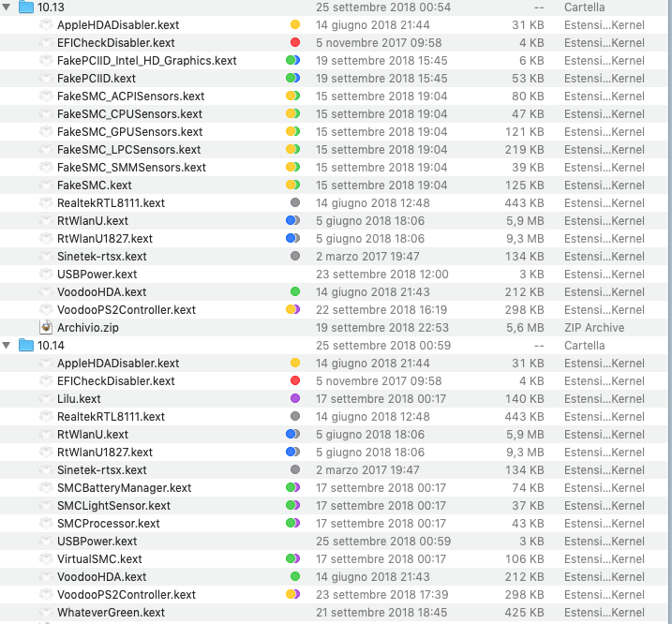Click kext icon of VirtualSMC.kext
The width and height of the screenshot is (672, 624).
46,558
